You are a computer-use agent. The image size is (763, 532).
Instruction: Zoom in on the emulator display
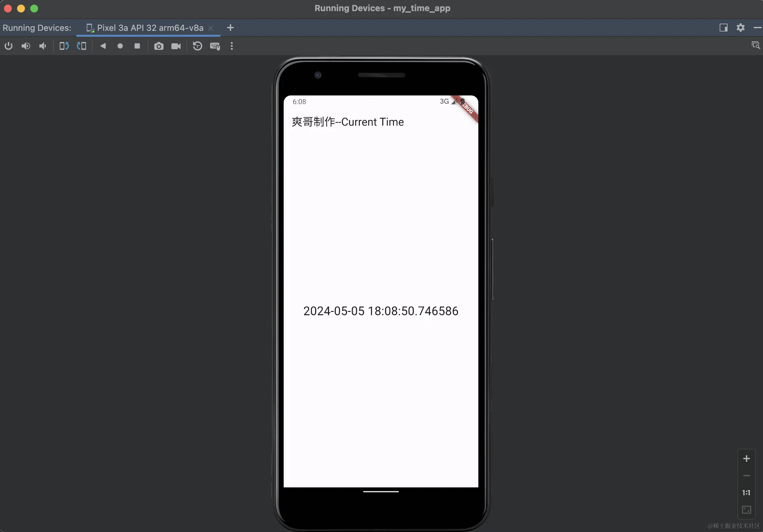tap(746, 459)
